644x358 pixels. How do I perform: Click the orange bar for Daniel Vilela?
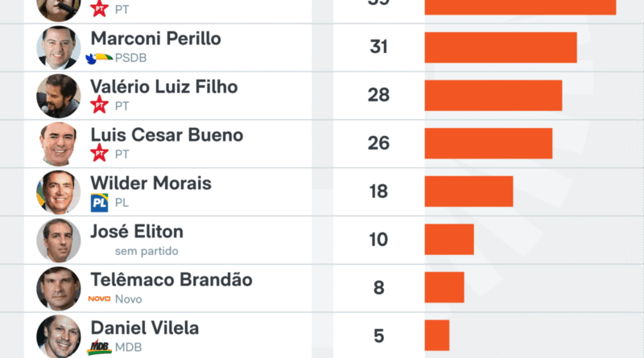[436, 335]
